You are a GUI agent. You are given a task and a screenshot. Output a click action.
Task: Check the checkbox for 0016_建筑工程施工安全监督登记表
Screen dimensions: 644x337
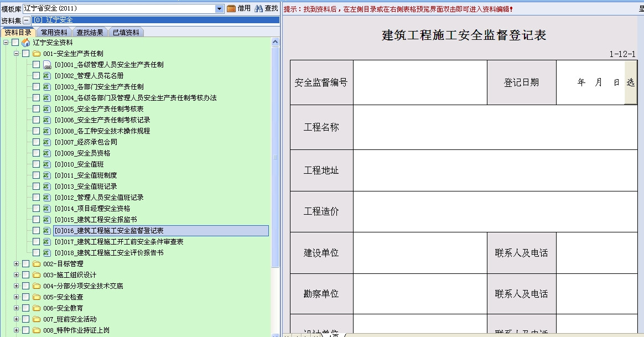(x=37, y=230)
